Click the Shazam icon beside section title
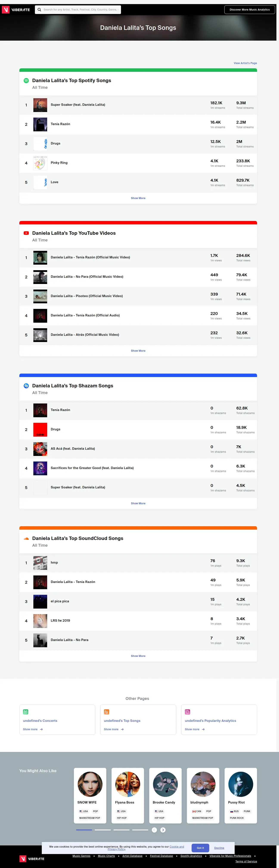279x868 pixels. (x=26, y=386)
